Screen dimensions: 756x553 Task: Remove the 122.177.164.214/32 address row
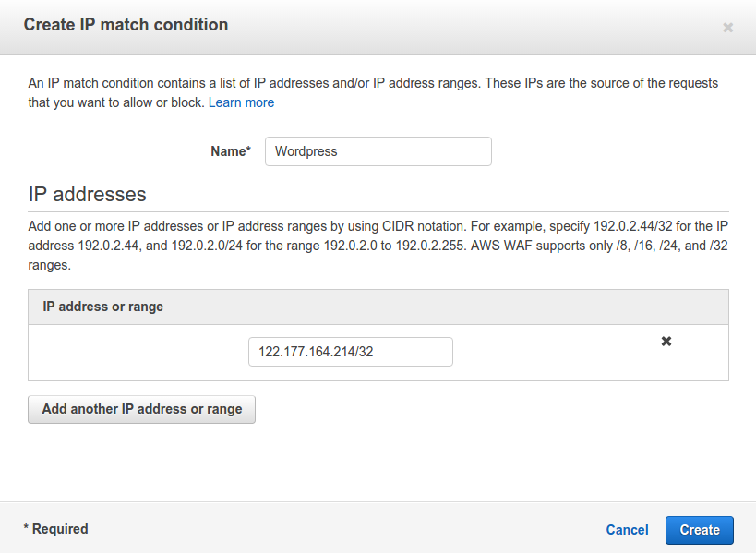point(666,342)
